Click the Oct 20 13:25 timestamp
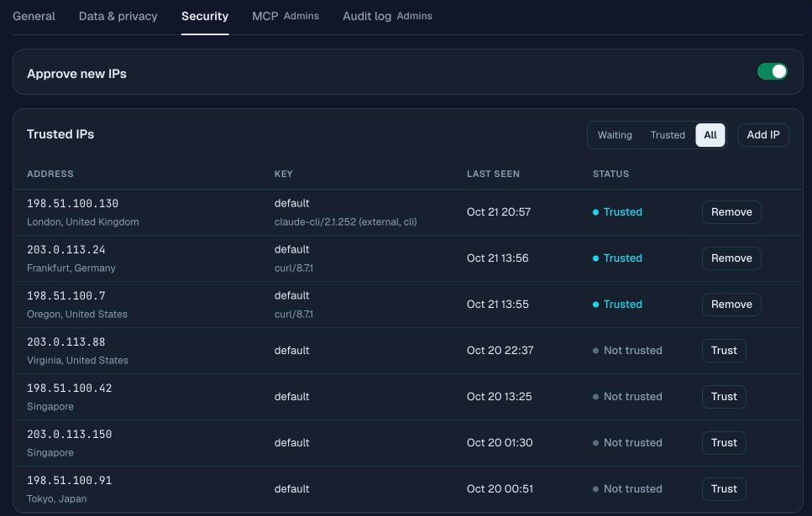 point(500,397)
